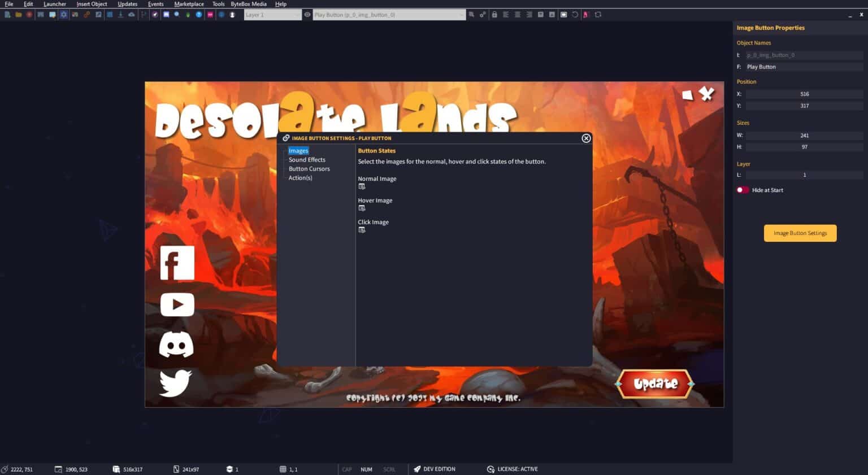Screen dimensions: 868x475
Task: Enable the Hide at Start toggle
Action: point(742,190)
